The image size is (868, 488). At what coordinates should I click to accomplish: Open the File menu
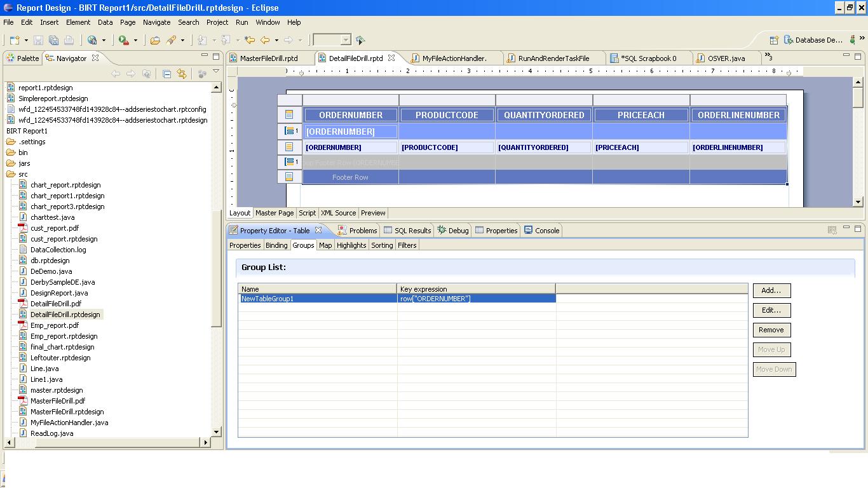8,22
